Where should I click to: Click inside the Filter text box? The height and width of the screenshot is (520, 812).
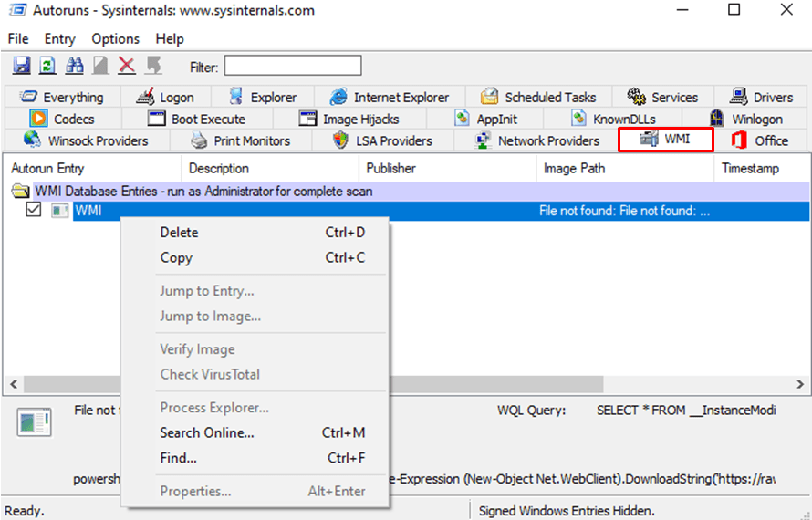[x=293, y=66]
